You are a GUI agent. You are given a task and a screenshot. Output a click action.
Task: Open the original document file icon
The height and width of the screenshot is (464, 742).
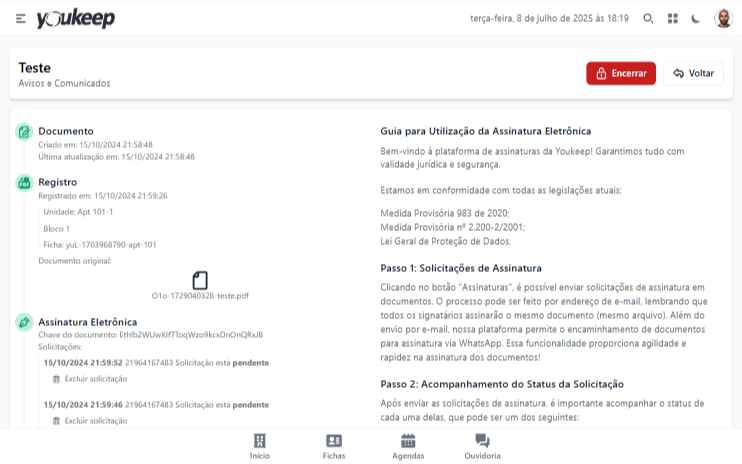pyautogui.click(x=200, y=280)
